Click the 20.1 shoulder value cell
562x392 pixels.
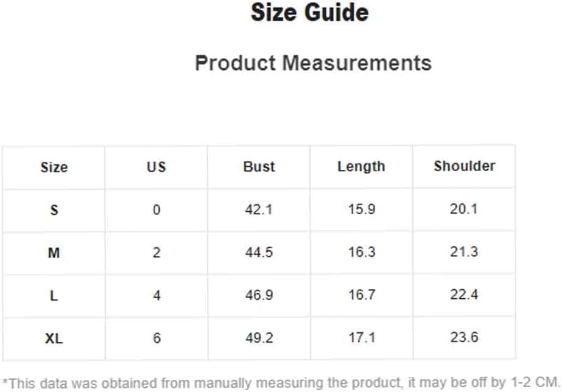point(464,209)
